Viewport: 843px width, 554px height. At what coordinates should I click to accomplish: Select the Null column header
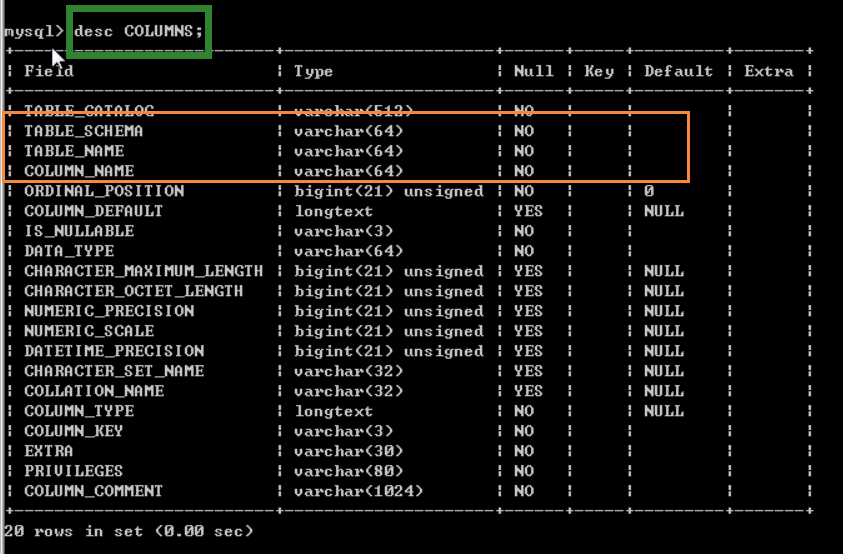pyautogui.click(x=533, y=71)
